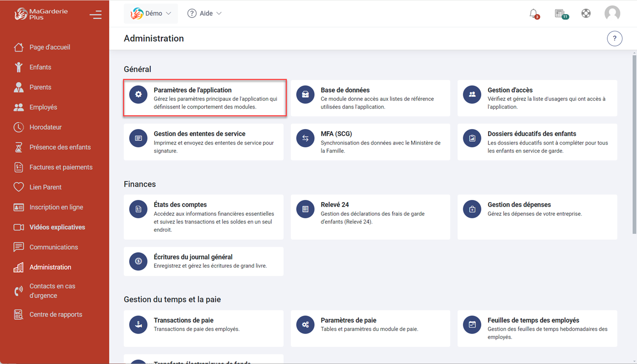Open Factures et paiements in sidebar
This screenshot has height=364, width=637.
(61, 167)
